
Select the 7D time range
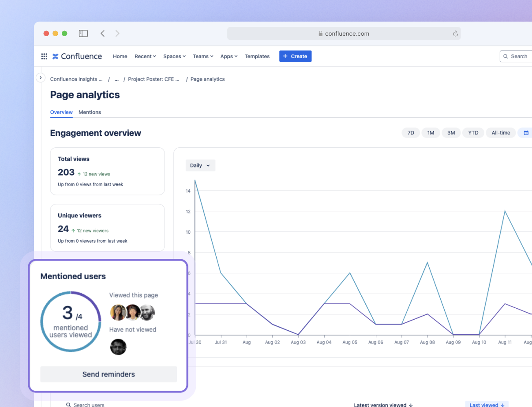point(411,132)
